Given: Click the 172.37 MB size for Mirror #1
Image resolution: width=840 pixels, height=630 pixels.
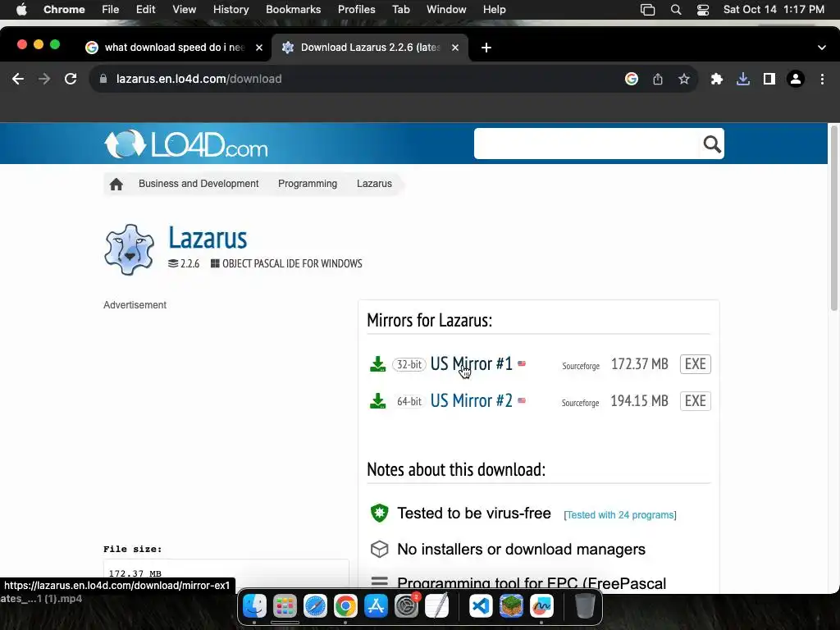Looking at the screenshot, I should (639, 364).
